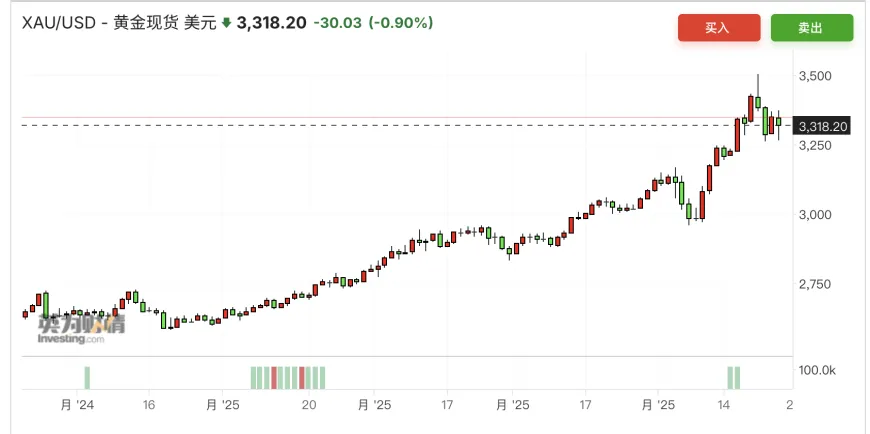Select the 14 date axis label
870x434 pixels.
click(724, 405)
